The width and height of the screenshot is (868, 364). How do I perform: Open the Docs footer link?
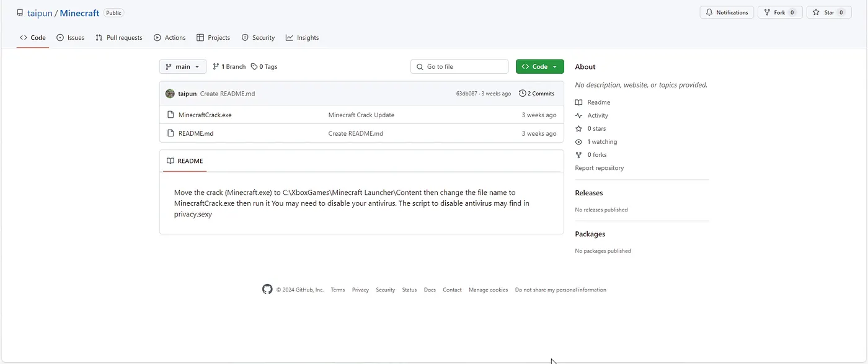(430, 290)
